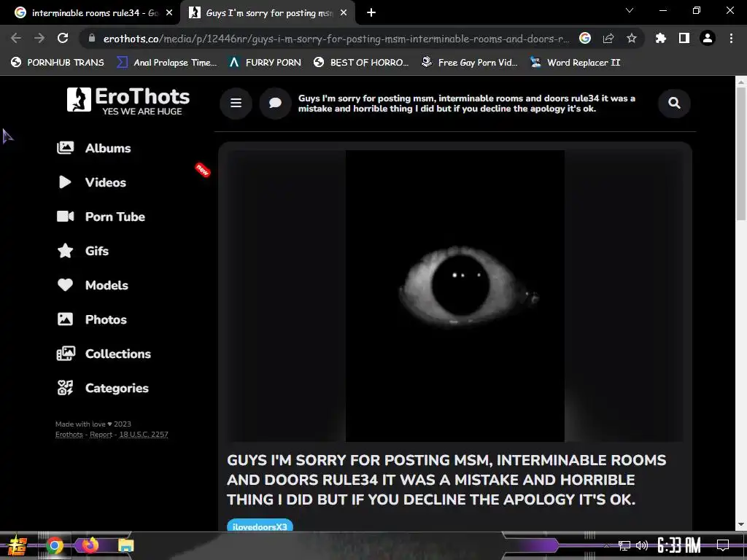Screen dimensions: 747x560
Task: Open Videos in the sidebar
Action: coord(91,182)
